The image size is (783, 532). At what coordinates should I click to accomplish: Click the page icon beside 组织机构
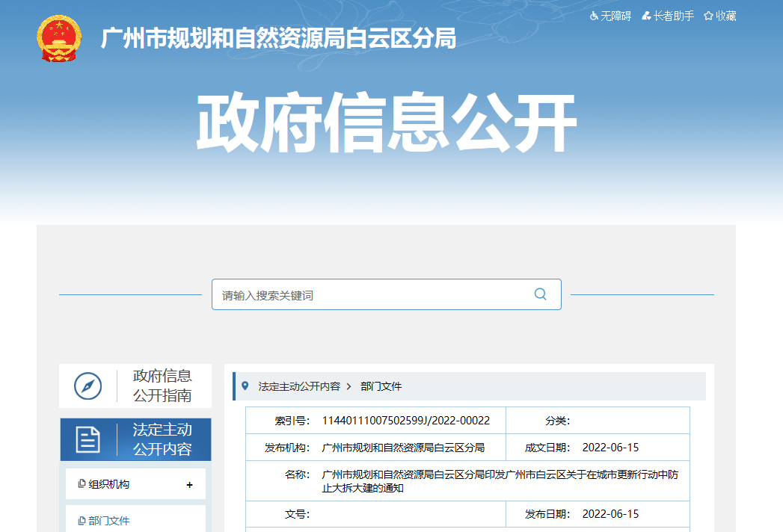pos(83,484)
